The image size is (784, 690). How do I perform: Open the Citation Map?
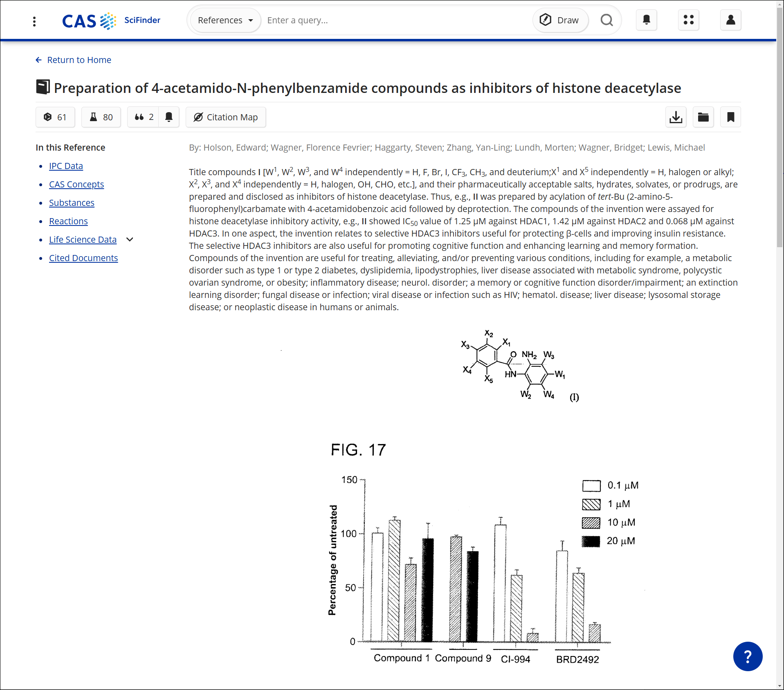tap(225, 117)
